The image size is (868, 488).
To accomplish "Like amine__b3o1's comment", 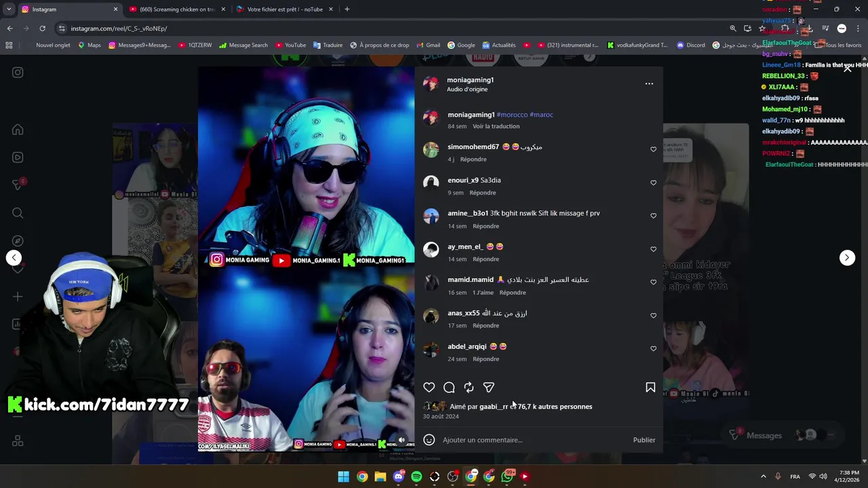I will (x=653, y=216).
